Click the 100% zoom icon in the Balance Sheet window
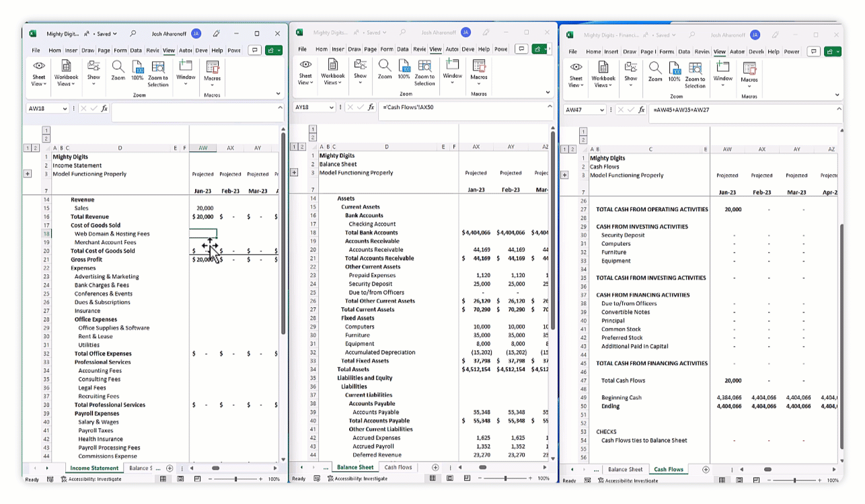 (404, 69)
